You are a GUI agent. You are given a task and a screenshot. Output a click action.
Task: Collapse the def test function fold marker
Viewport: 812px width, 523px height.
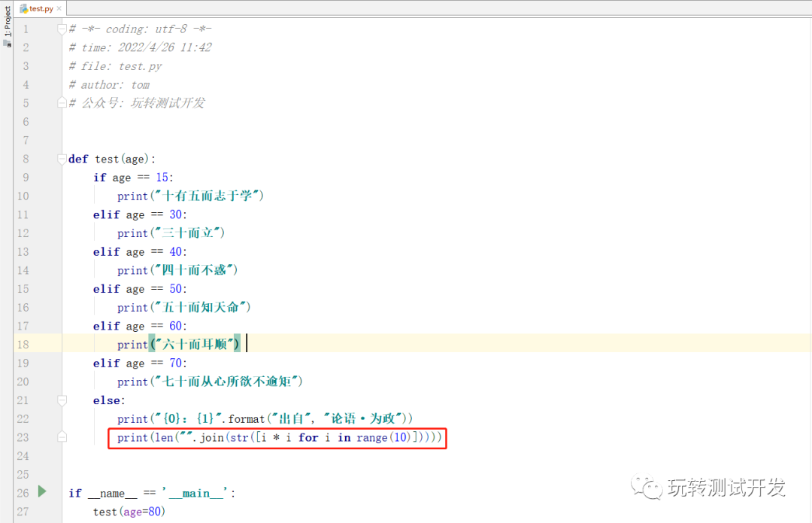tap(63, 160)
